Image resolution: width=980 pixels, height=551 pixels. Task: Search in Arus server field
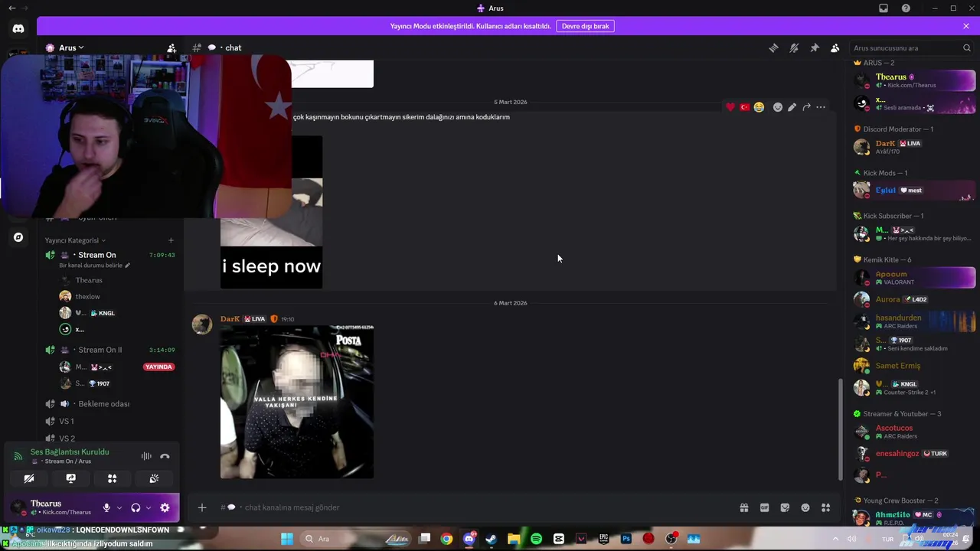(911, 47)
